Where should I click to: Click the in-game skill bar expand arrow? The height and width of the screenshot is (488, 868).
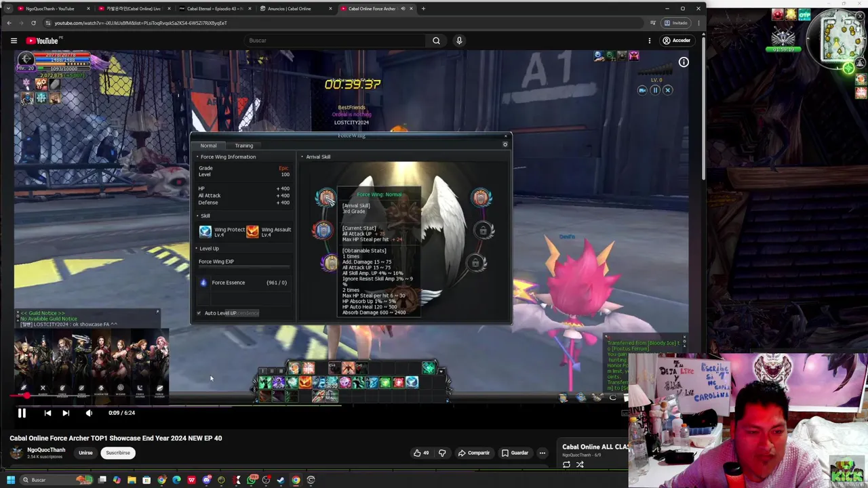[x=441, y=371]
